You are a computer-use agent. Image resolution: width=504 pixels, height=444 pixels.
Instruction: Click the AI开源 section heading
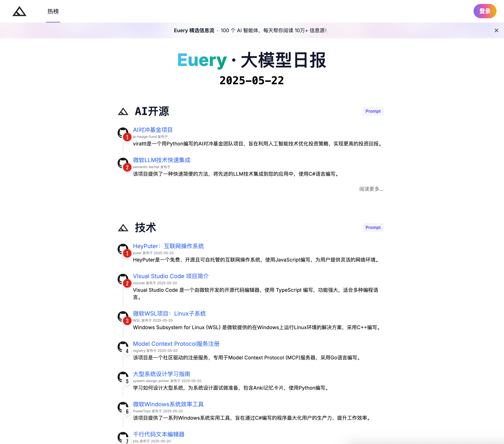click(x=152, y=111)
